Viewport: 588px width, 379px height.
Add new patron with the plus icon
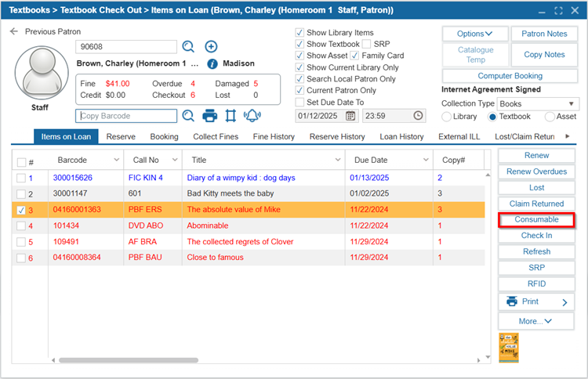[211, 47]
